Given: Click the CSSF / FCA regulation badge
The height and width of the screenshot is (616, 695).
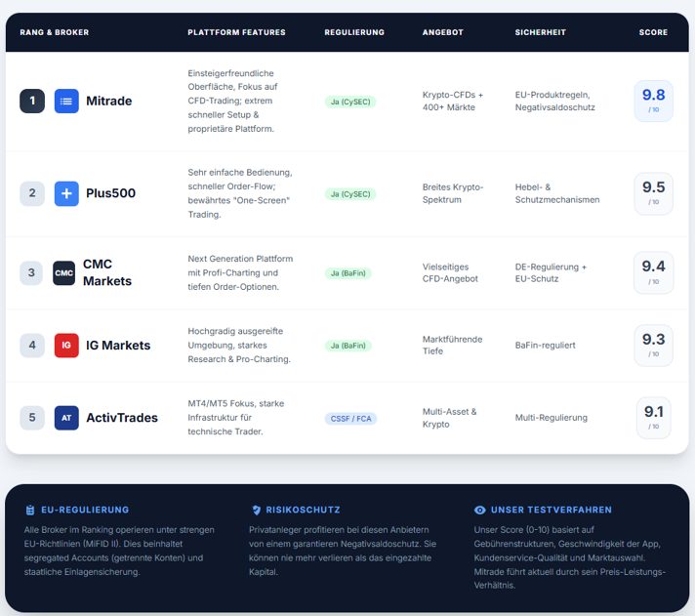Looking at the screenshot, I should 350,419.
